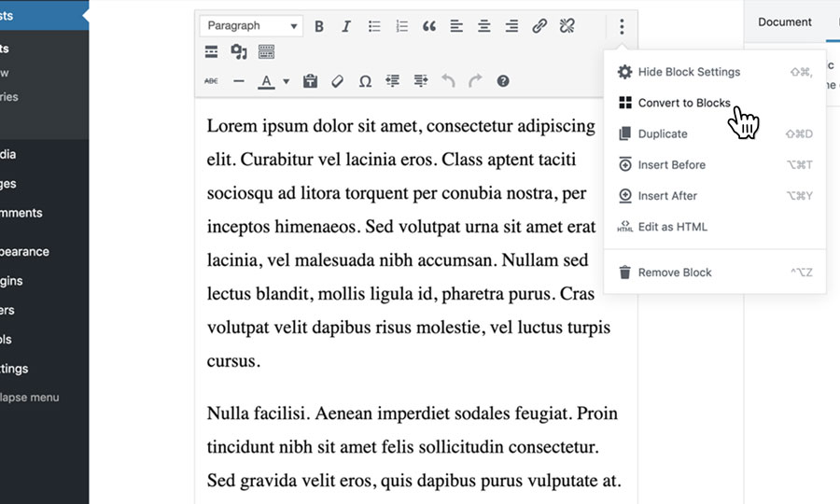Click the Paste as text clipboard icon
The image size is (840, 504).
point(310,81)
